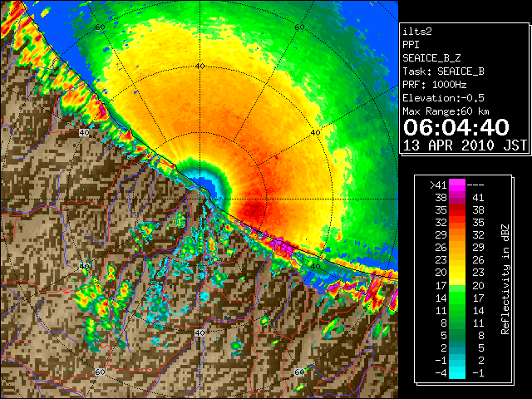Pick the yellow legend swatch beside 20
The image size is (532, 399).
[457, 273]
